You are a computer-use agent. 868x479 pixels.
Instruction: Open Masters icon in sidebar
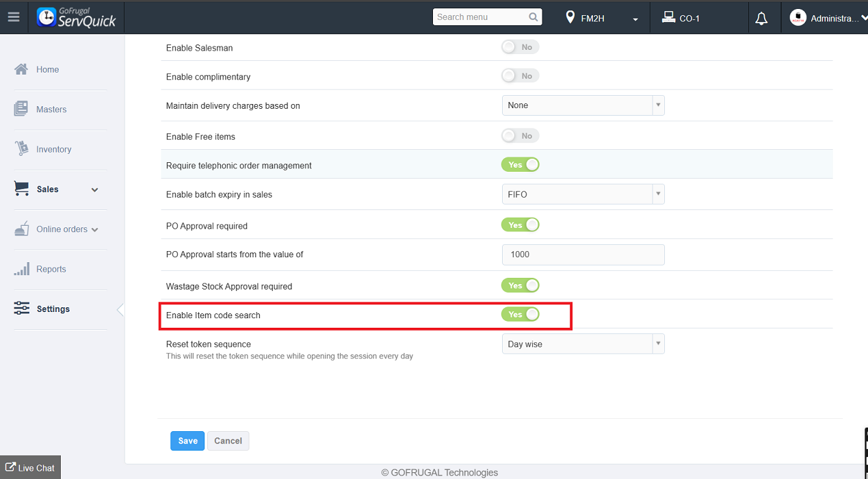pos(21,109)
